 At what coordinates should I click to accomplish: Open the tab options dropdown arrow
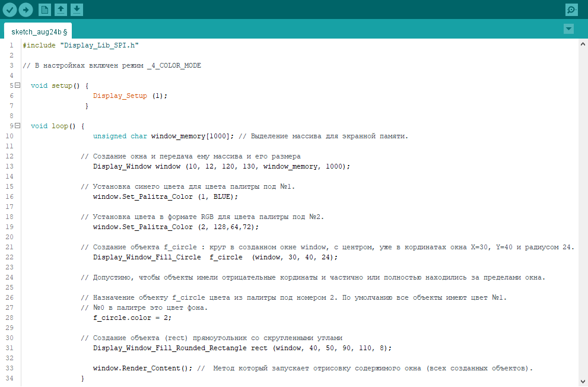tap(568, 29)
